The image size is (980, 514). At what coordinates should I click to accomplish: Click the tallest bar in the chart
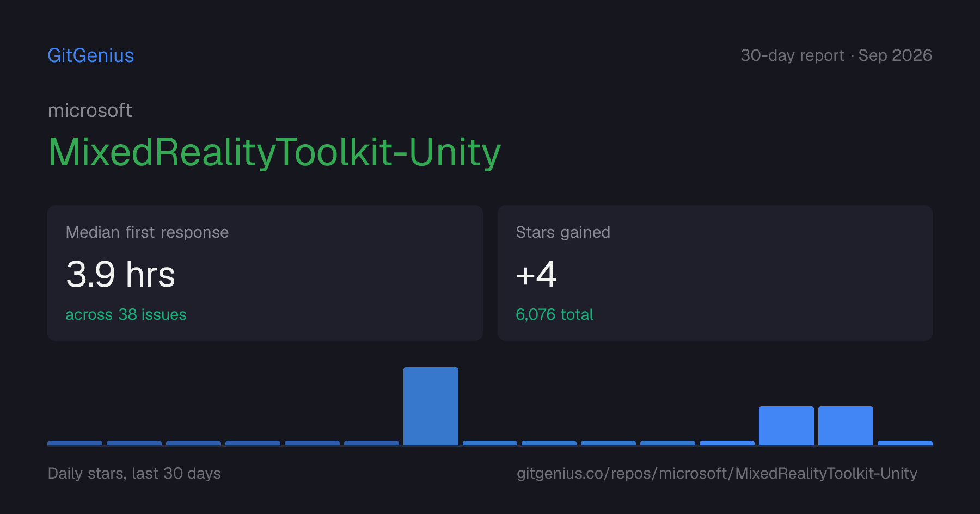click(x=431, y=406)
